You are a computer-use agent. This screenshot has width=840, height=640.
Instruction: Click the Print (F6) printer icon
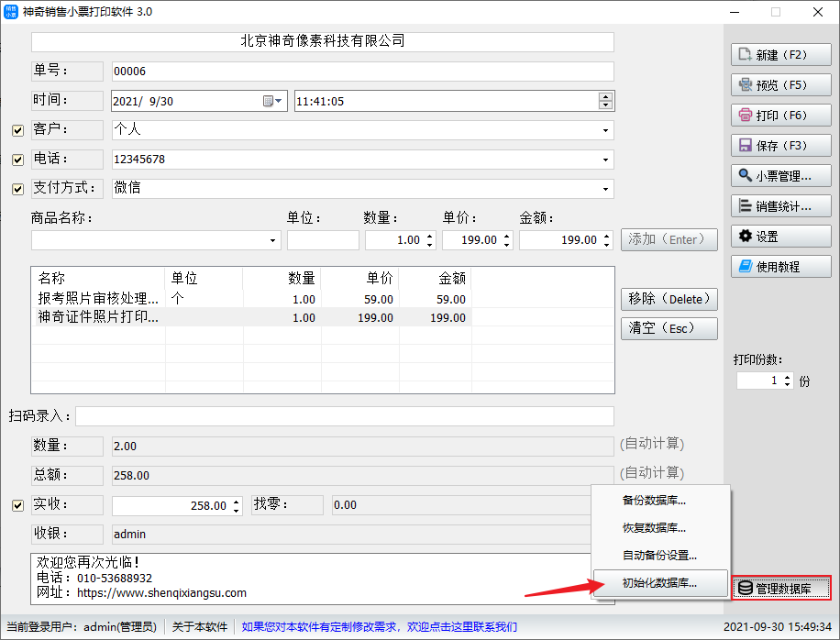coord(745,116)
